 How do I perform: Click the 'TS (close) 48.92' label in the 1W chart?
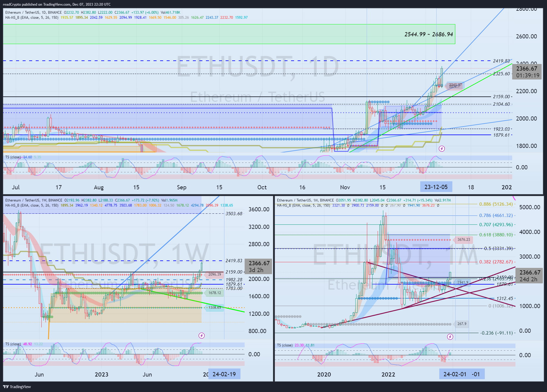18,344
